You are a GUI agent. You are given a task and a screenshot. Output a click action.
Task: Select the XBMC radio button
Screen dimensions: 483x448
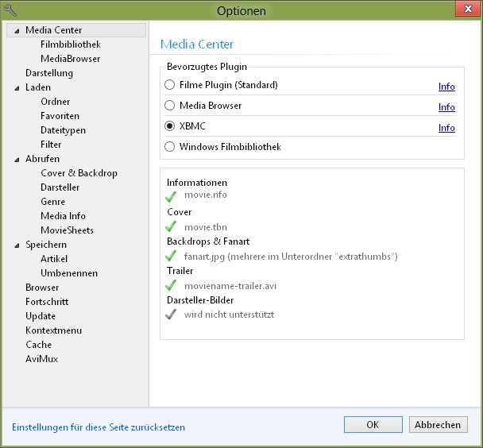169,126
